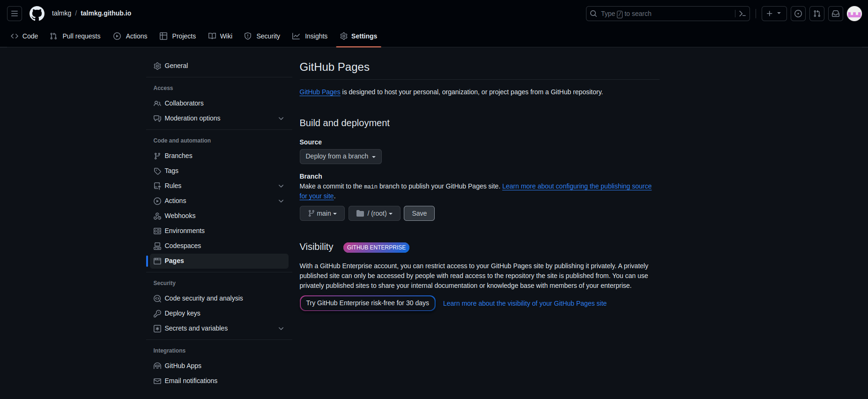Open GitHub Apps settings
The height and width of the screenshot is (399, 868).
219,366
